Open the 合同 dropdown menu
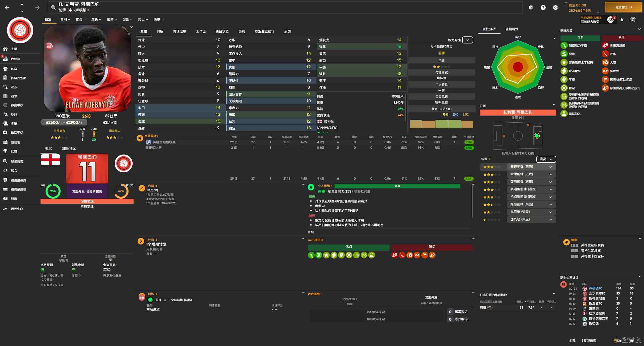Viewport: 644px width, 346px height. [65, 20]
